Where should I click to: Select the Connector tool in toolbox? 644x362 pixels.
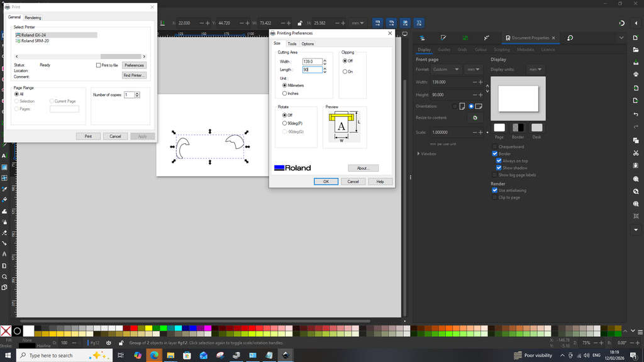pos(4,243)
